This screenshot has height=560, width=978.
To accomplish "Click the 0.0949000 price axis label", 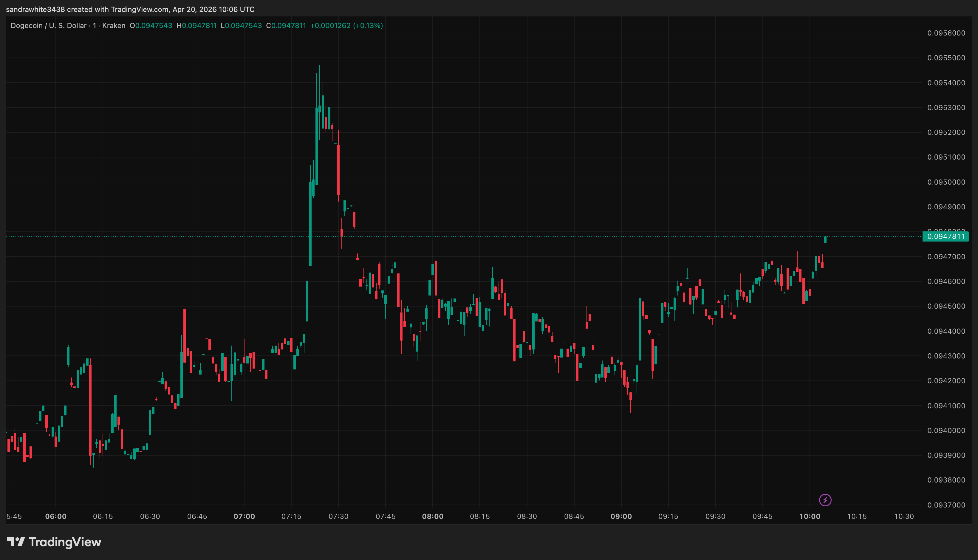I will point(946,207).
